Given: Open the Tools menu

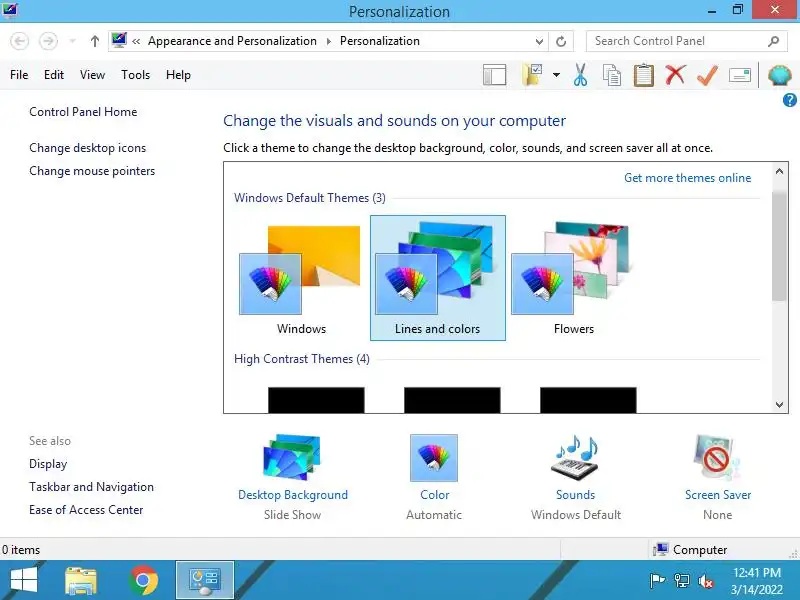Looking at the screenshot, I should pyautogui.click(x=135, y=75).
